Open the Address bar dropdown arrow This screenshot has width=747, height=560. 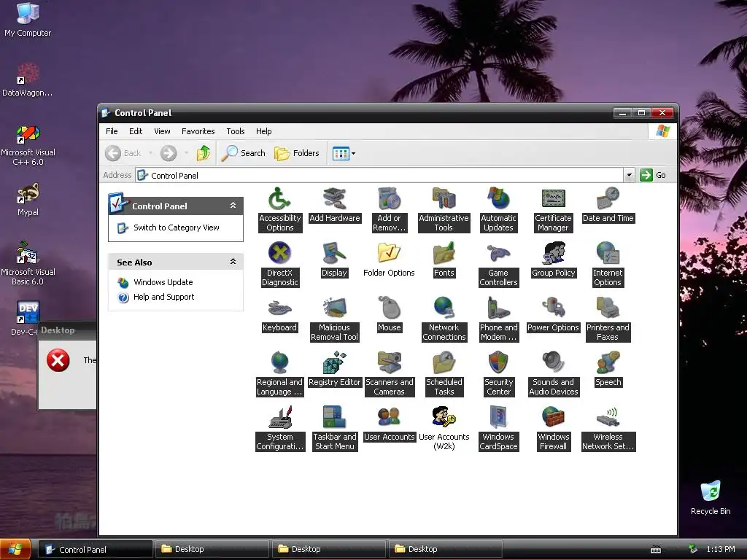(x=629, y=175)
